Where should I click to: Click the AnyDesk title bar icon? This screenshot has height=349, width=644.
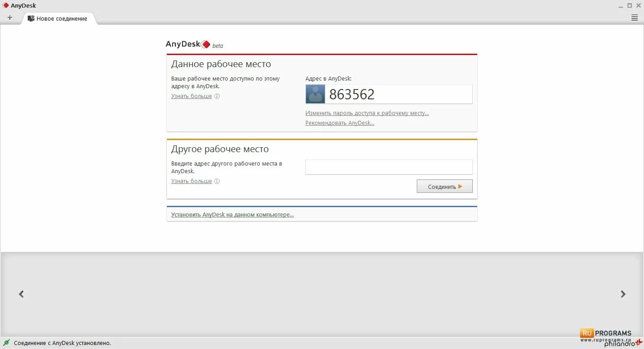click(6, 5)
